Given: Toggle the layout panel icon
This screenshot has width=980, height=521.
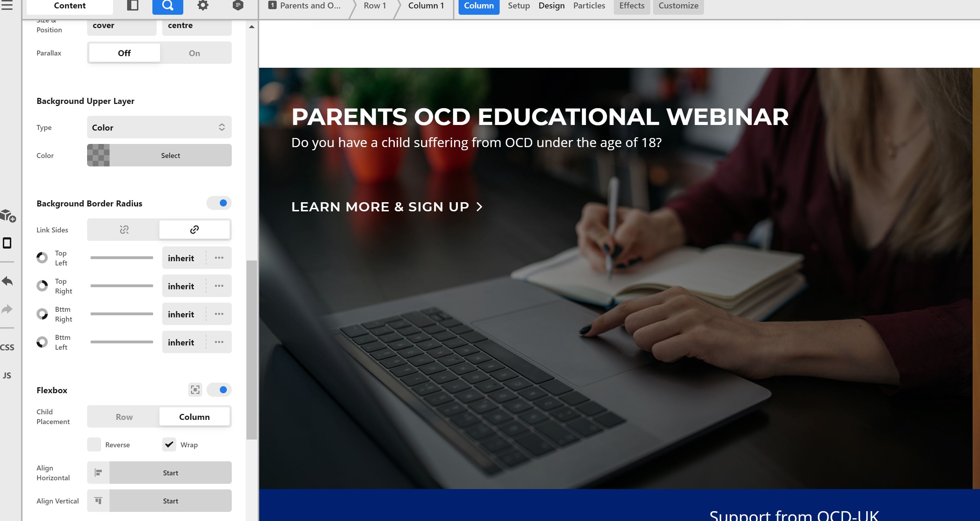Looking at the screenshot, I should pyautogui.click(x=132, y=5).
